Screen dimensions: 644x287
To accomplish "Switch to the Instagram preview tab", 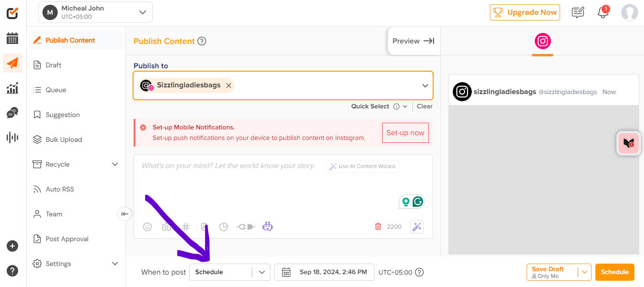I will 542,42.
